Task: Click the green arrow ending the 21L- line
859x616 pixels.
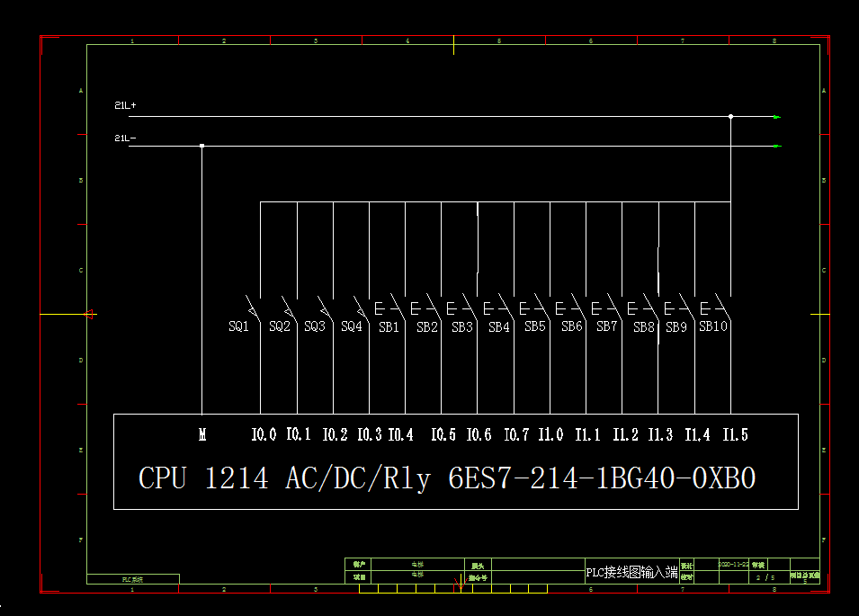Action: click(x=776, y=147)
